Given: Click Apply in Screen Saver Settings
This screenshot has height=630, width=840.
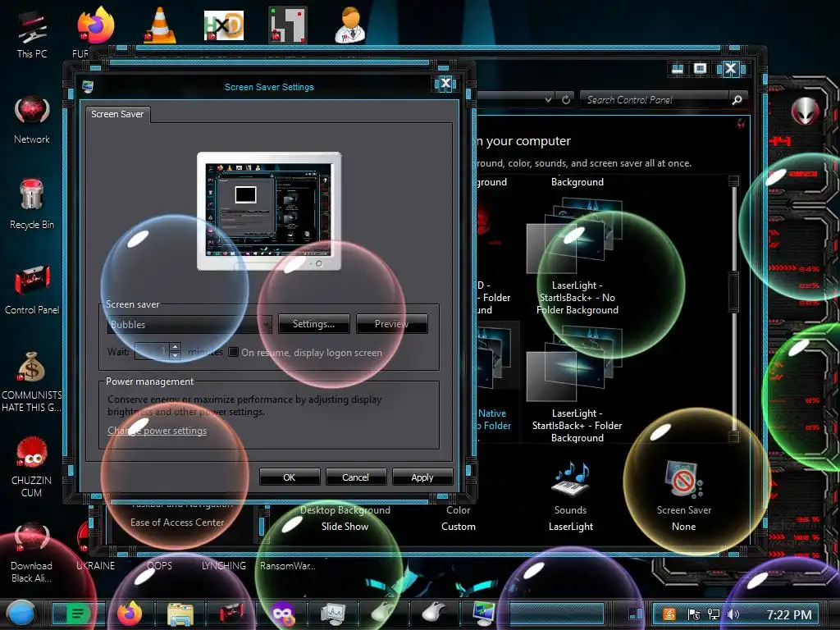Looking at the screenshot, I should (422, 477).
